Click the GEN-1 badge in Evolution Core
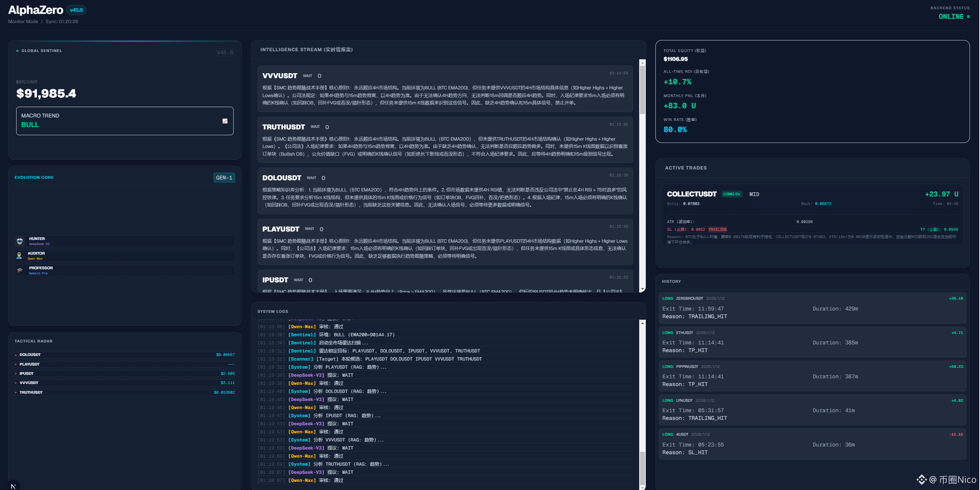 click(x=224, y=178)
